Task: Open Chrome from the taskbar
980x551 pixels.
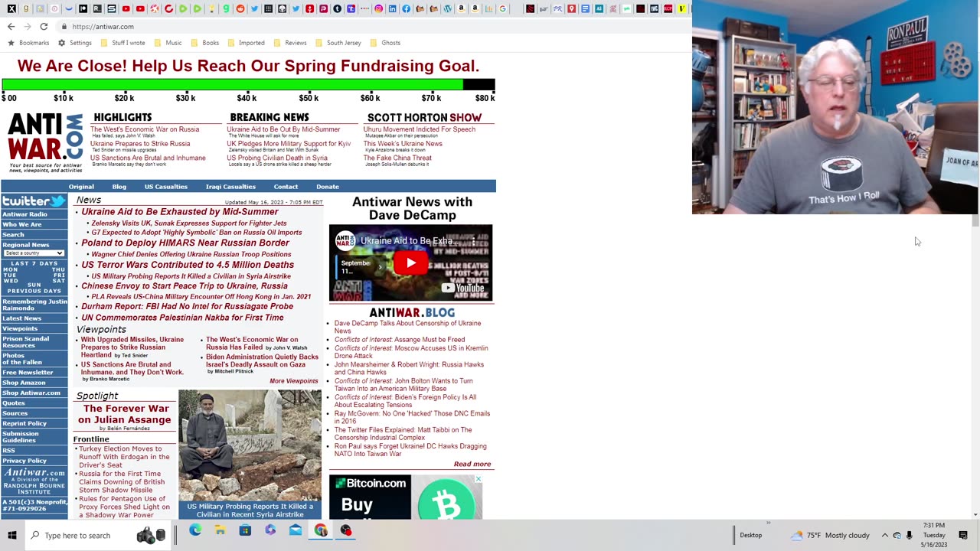Action: 321,530
